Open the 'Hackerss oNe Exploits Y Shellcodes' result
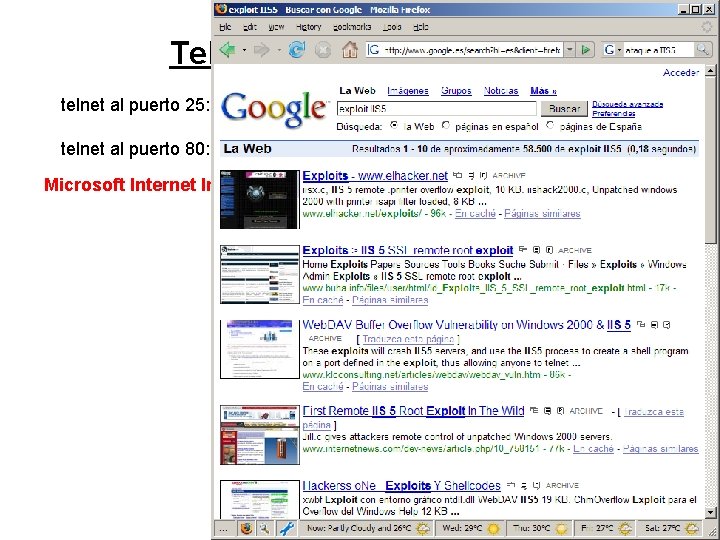720x540 pixels. click(401, 485)
